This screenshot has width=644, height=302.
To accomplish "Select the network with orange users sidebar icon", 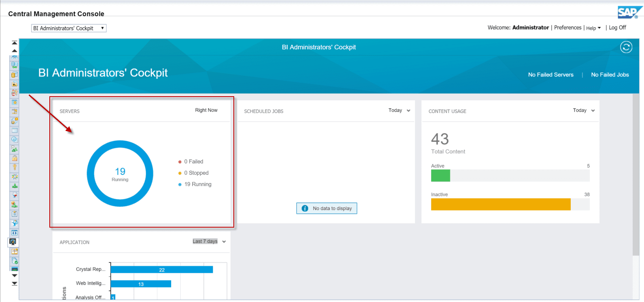I will click(x=15, y=205).
